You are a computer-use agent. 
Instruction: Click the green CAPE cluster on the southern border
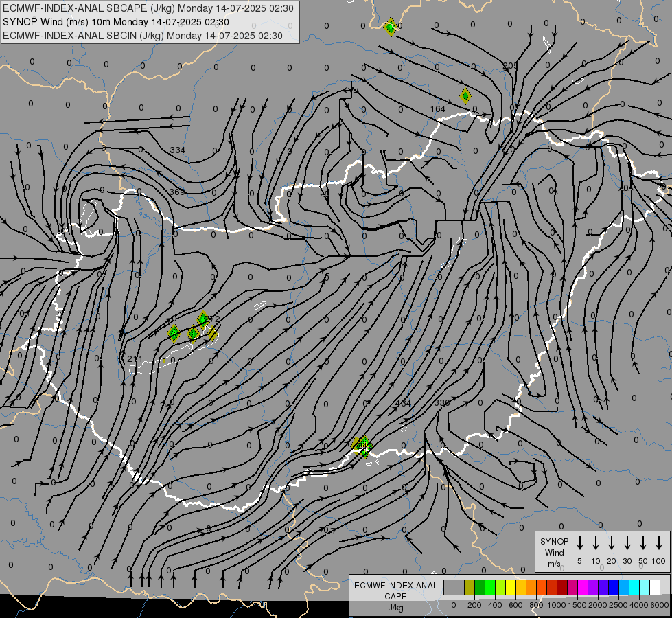point(362,446)
